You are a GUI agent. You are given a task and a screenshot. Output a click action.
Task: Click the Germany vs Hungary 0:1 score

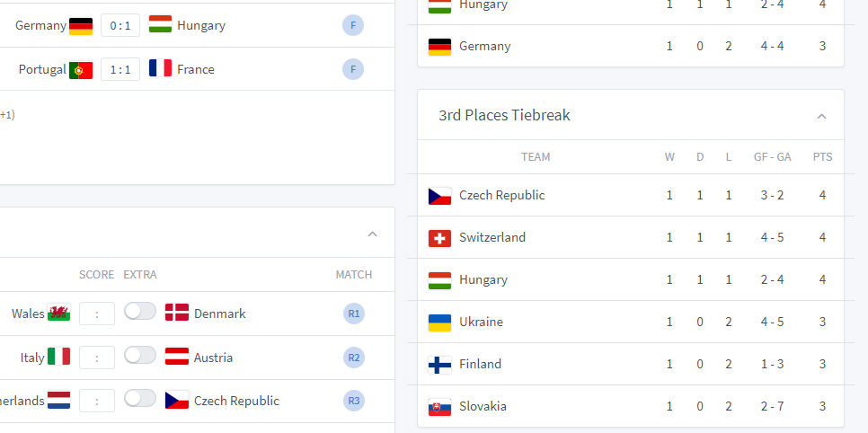pos(120,25)
